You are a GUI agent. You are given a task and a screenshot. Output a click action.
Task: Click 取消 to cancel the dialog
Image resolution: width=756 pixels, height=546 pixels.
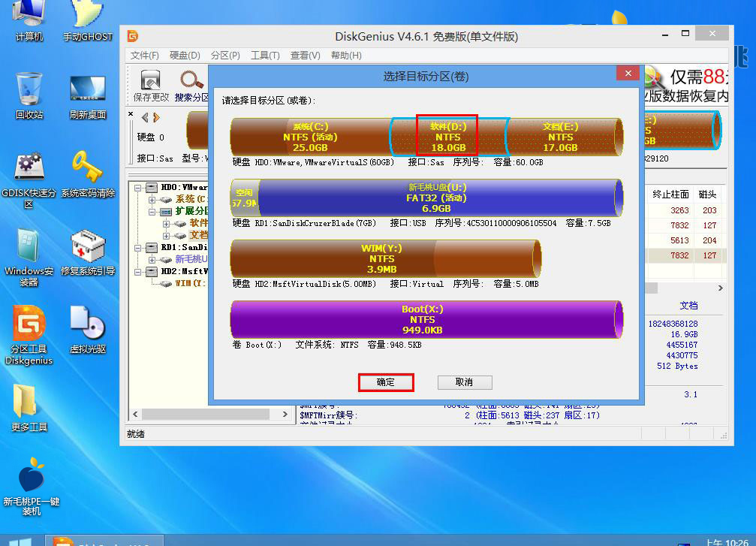(465, 382)
